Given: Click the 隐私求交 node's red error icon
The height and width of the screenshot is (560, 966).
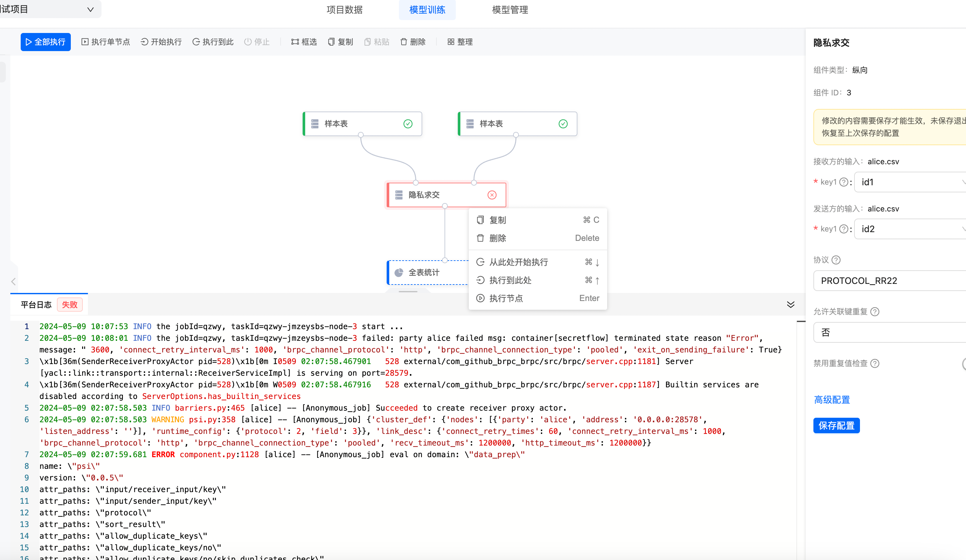Looking at the screenshot, I should pyautogui.click(x=492, y=195).
